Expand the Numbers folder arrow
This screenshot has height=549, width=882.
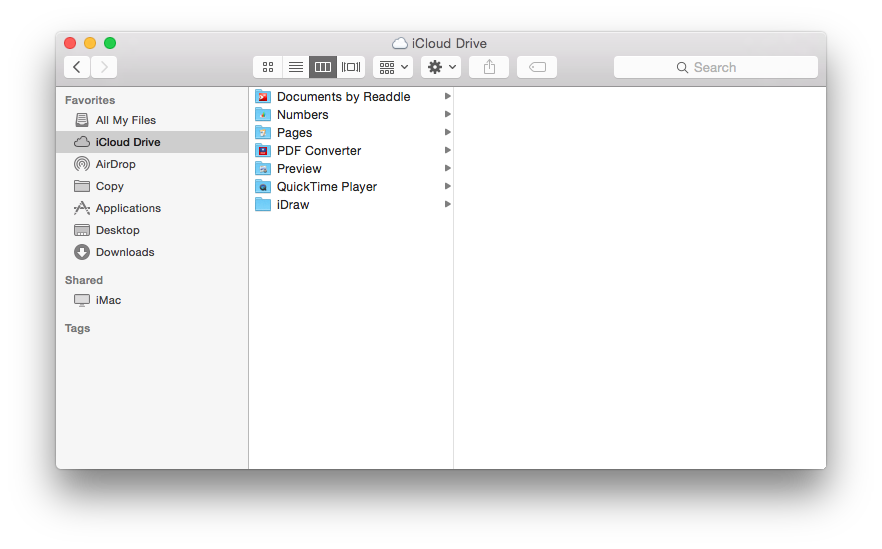(448, 114)
